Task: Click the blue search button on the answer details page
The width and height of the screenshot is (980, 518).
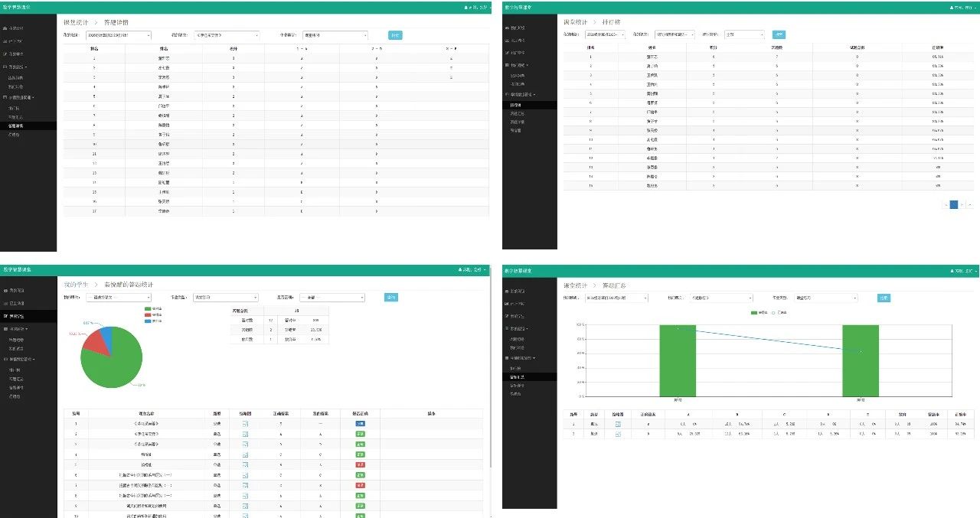Action: click(x=394, y=35)
